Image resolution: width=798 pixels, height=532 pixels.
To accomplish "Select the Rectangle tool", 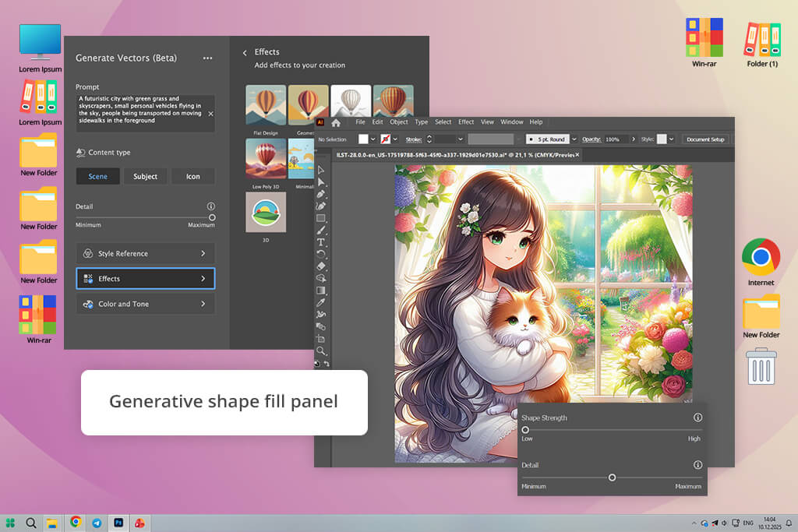I will pos(321,218).
